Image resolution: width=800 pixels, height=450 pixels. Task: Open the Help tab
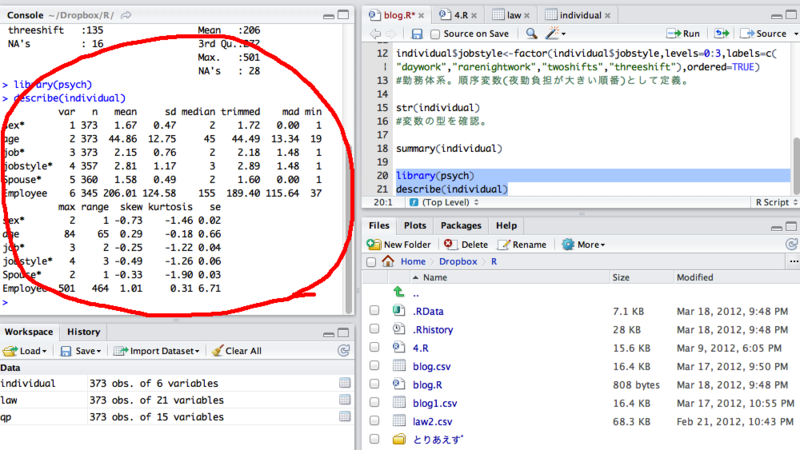pos(506,226)
